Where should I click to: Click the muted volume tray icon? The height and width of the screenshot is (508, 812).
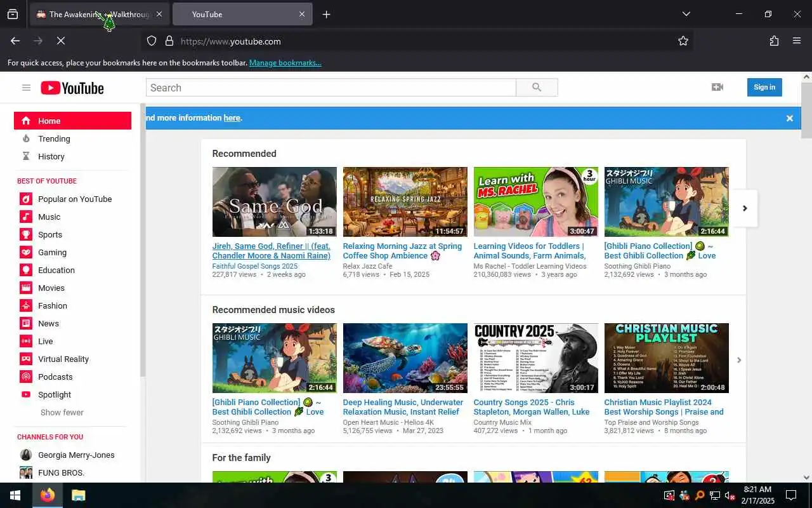pos(730,495)
